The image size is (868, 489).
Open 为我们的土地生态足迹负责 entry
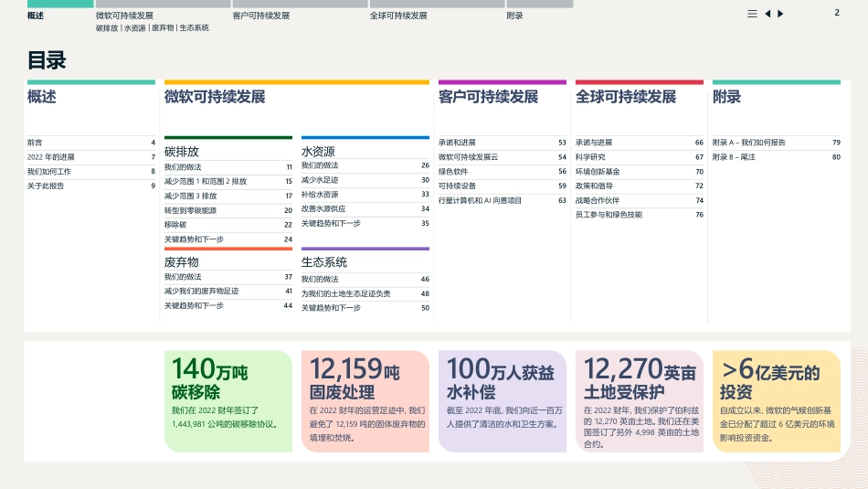click(365, 293)
